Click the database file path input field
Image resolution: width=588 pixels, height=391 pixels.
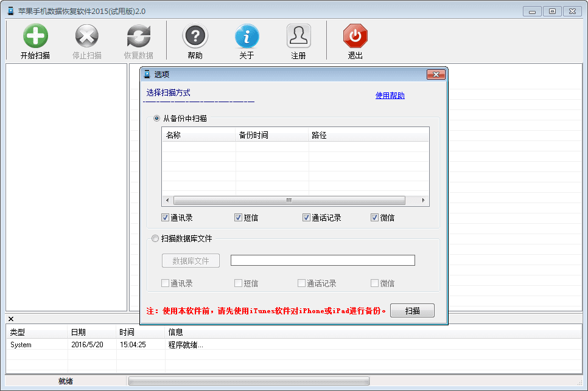tap(323, 260)
